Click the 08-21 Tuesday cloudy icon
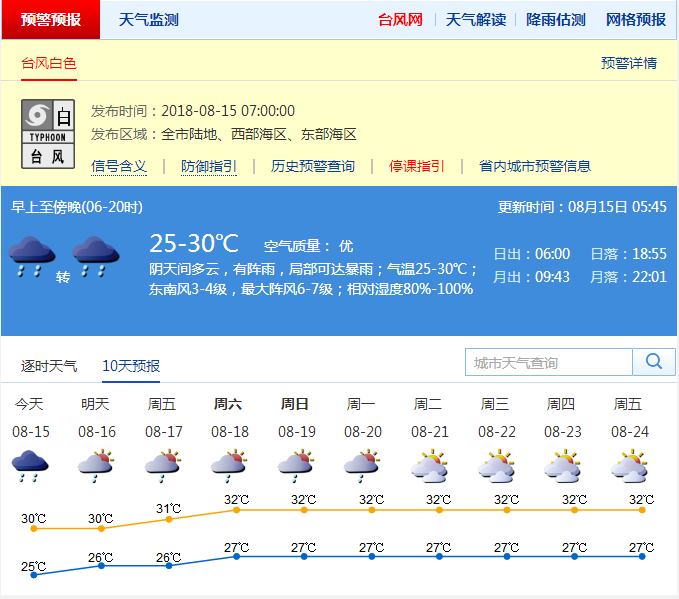This screenshot has height=599, width=679. click(429, 465)
